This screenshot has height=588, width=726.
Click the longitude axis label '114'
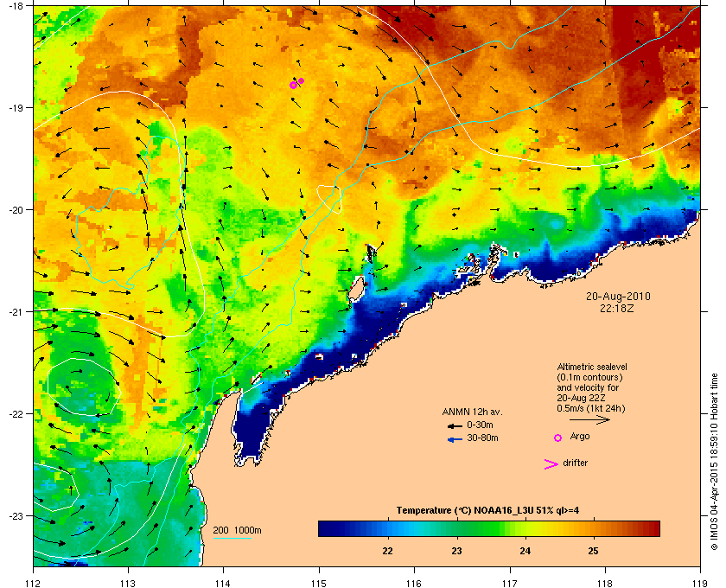(x=223, y=583)
